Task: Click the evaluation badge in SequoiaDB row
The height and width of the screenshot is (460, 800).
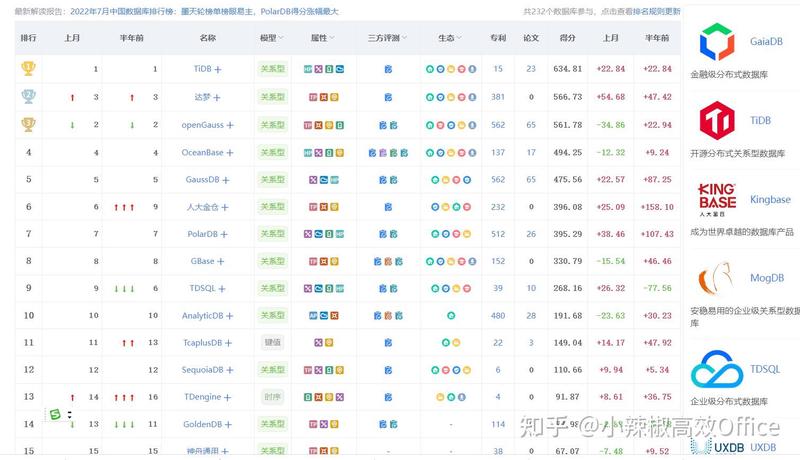Action: click(388, 370)
